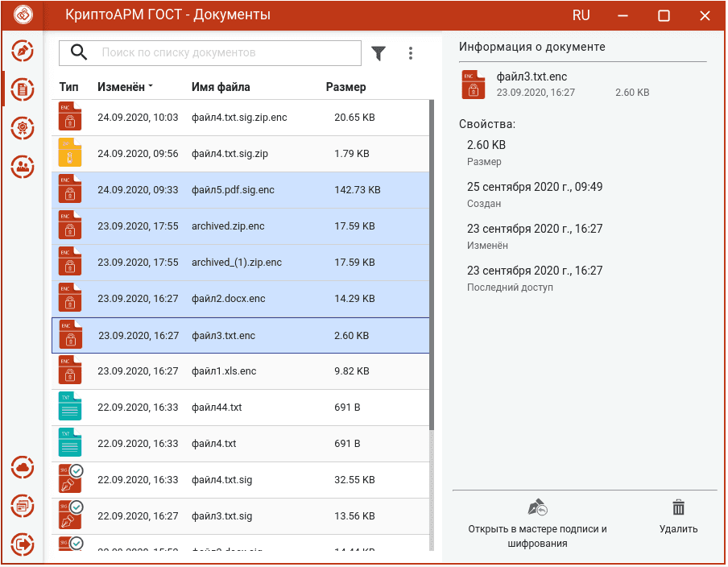Image resolution: width=728 pixels, height=567 pixels.
Task: Open the document filter funnel icon
Action: (378, 53)
